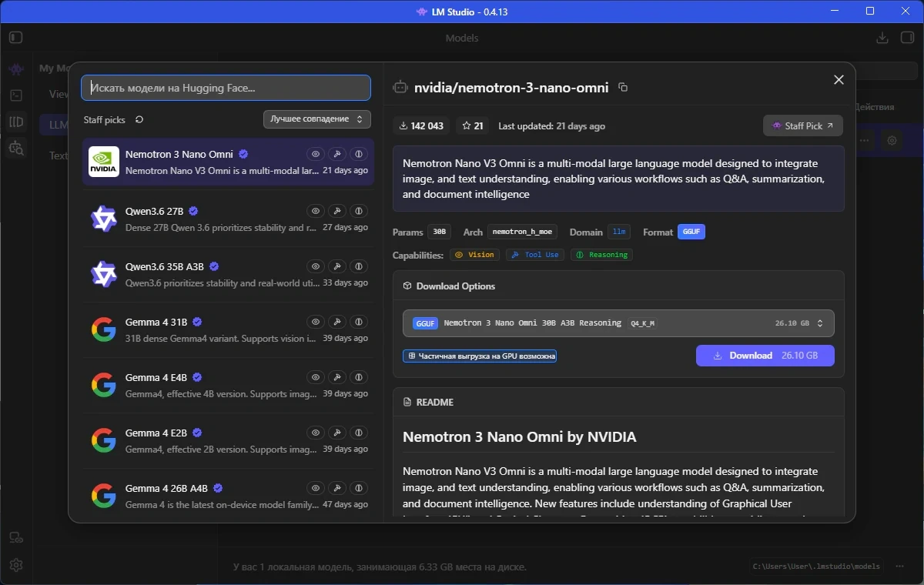This screenshot has width=924, height=585.
Task: Click the Tool Use capability tag
Action: pos(535,255)
